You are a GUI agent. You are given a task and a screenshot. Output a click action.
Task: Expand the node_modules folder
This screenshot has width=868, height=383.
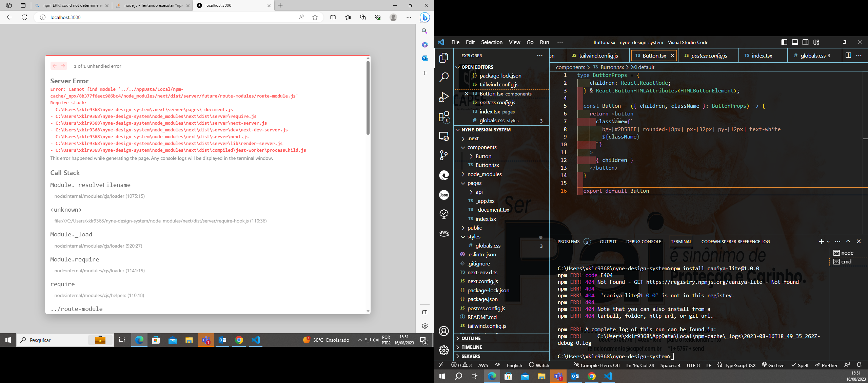(463, 174)
